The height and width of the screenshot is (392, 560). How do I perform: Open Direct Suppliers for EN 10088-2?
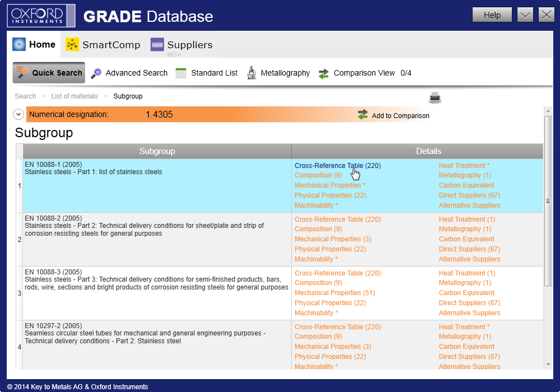469,249
